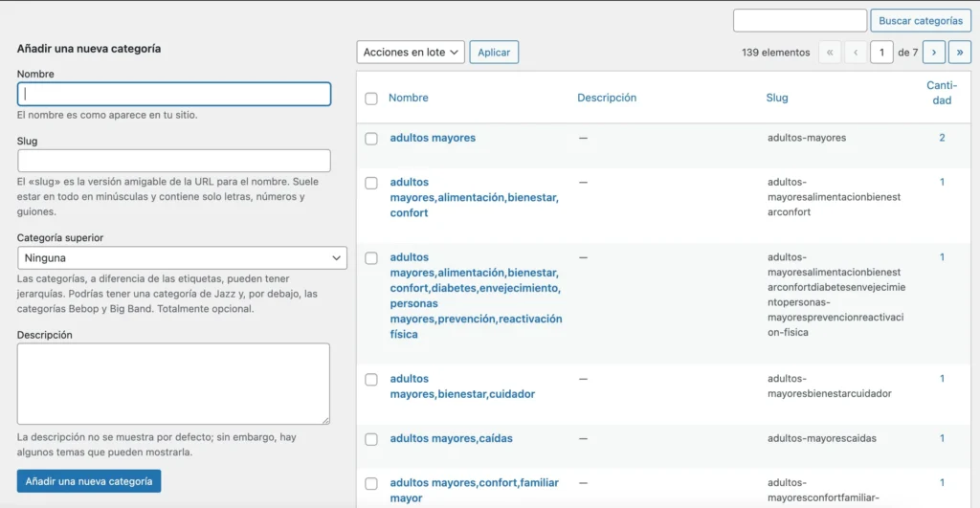Viewport: 980px width, 508px height.
Task: Click count 1 for adultos mayores,caídas
Action: [x=942, y=438]
